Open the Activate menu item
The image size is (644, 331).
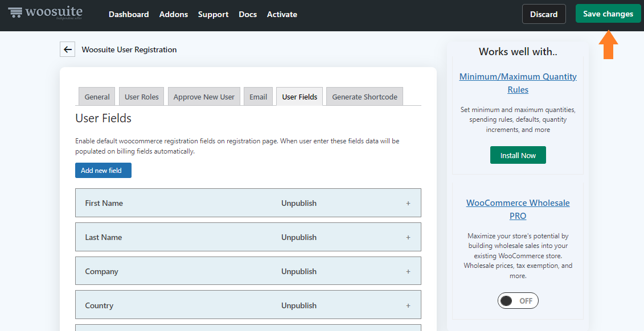click(282, 14)
